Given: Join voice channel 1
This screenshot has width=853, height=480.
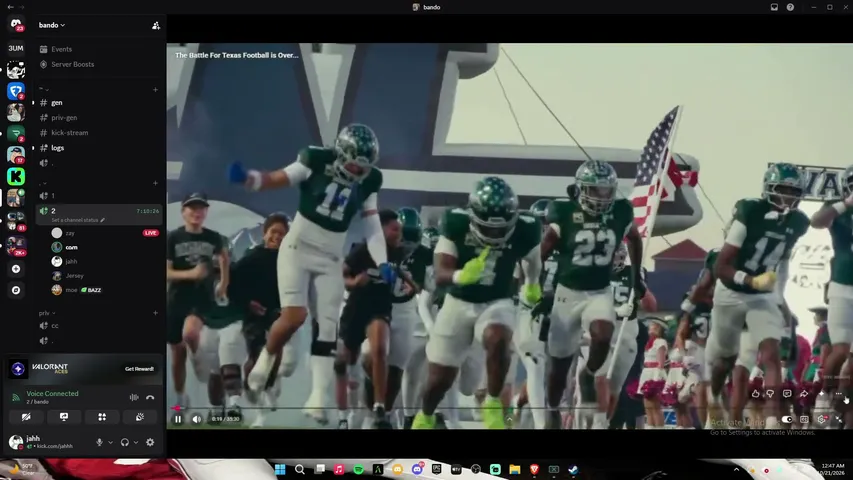Looking at the screenshot, I should pos(98,196).
